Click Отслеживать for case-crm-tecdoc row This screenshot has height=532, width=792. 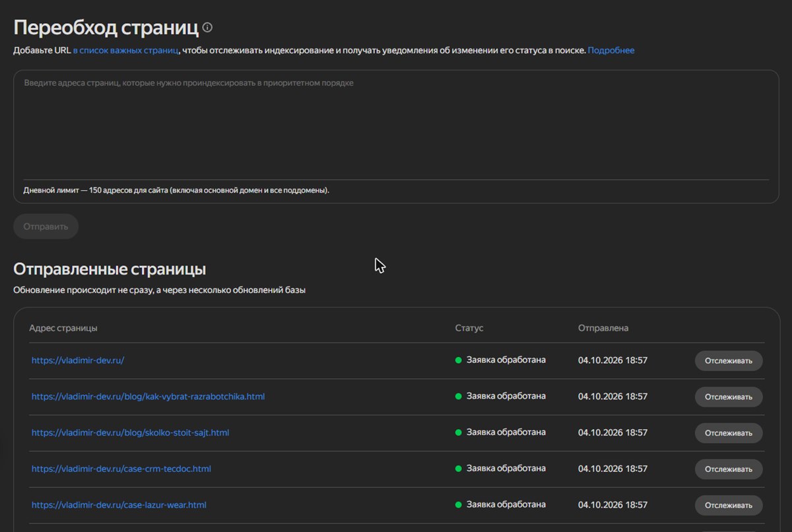click(729, 469)
